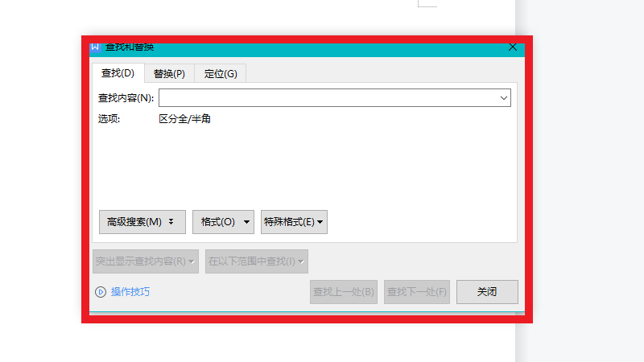Image resolution: width=644 pixels, height=362 pixels.
Task: Click the 区分全/半角 option text
Action: [x=185, y=119]
